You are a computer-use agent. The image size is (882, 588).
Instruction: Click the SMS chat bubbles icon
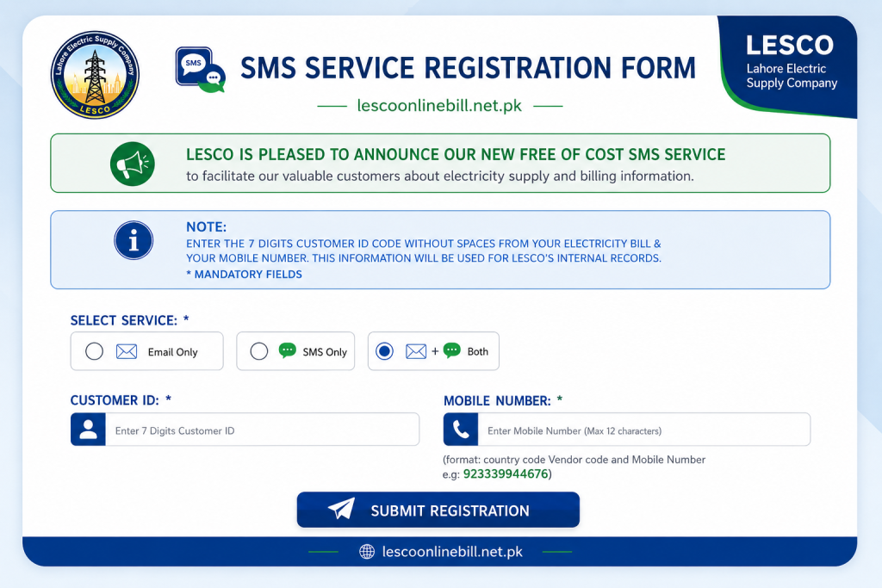tap(200, 70)
